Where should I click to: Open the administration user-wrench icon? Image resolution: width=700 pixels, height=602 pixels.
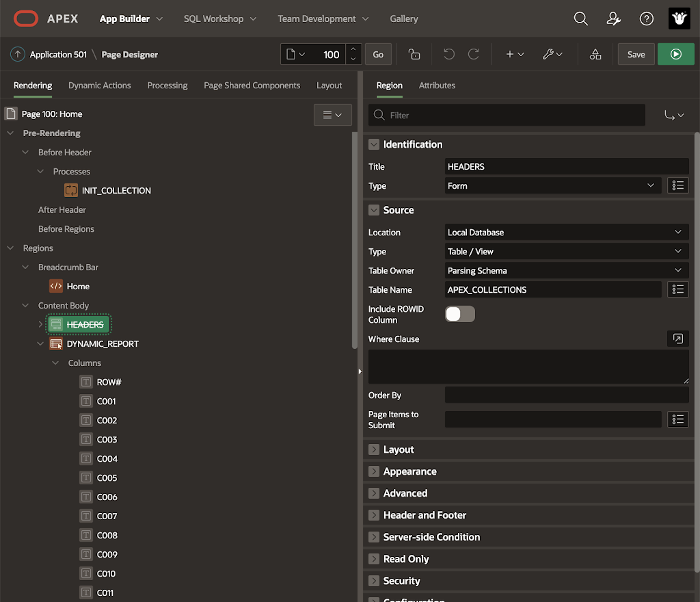click(x=613, y=18)
